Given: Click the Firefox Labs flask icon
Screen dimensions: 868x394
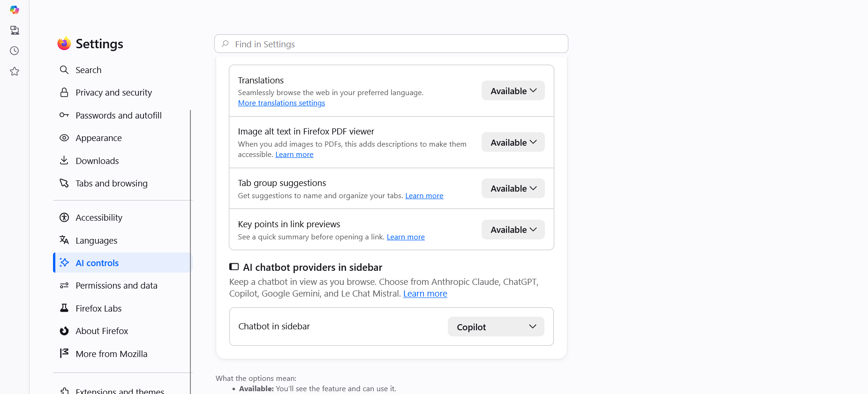Looking at the screenshot, I should 64,308.
